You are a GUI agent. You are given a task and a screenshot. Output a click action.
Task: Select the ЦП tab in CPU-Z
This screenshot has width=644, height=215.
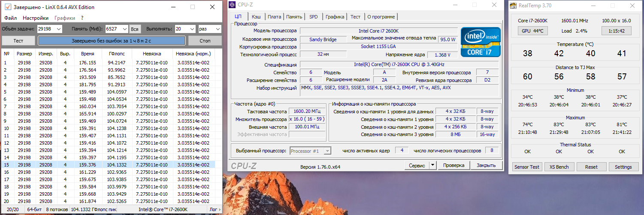click(239, 16)
